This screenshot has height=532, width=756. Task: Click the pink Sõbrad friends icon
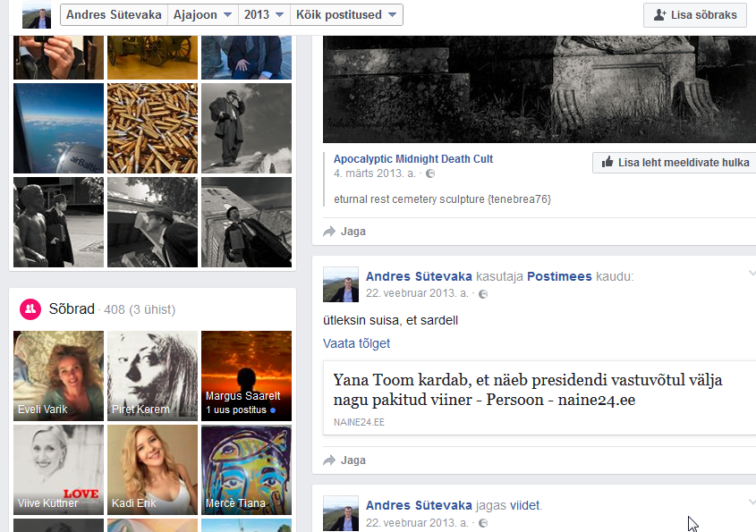(x=30, y=308)
